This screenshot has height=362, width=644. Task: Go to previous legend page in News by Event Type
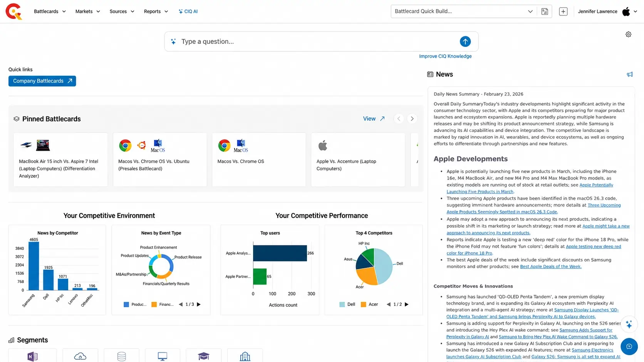coord(181,304)
